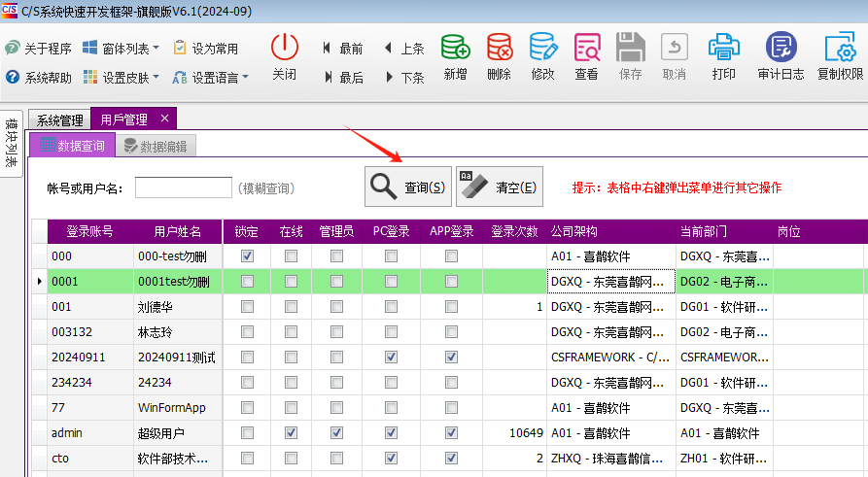Click the name cell 超级用户
The image size is (868, 477).
coord(178,432)
